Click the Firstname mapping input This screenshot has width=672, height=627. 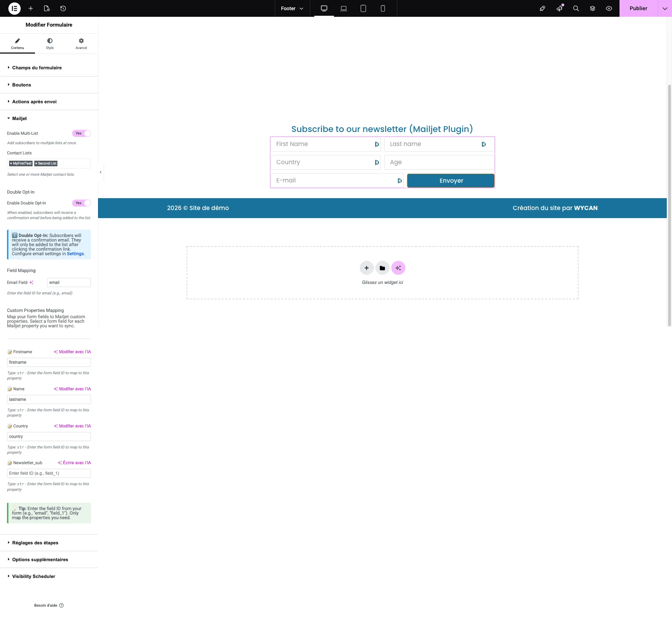tap(49, 362)
